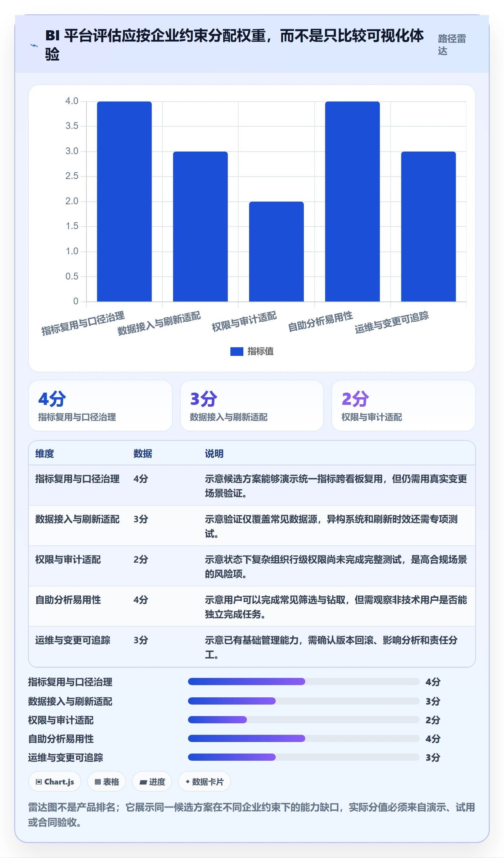Click the 运维与变更可追踪 bar in the chart
This screenshot has height=858, width=504.
(x=428, y=226)
